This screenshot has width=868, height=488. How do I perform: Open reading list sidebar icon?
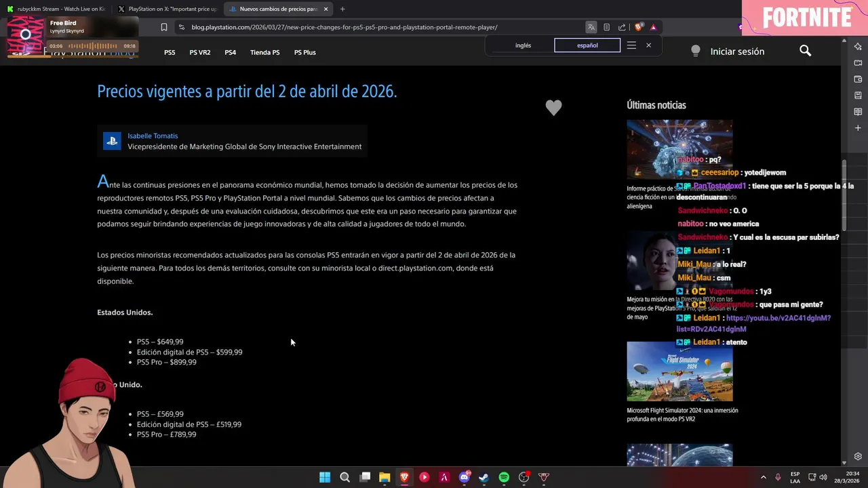858,111
